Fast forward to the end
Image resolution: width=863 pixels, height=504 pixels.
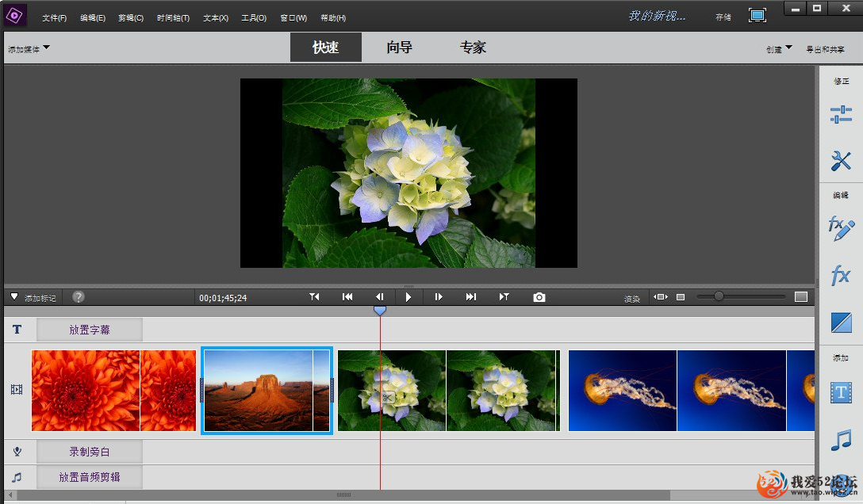coord(470,297)
